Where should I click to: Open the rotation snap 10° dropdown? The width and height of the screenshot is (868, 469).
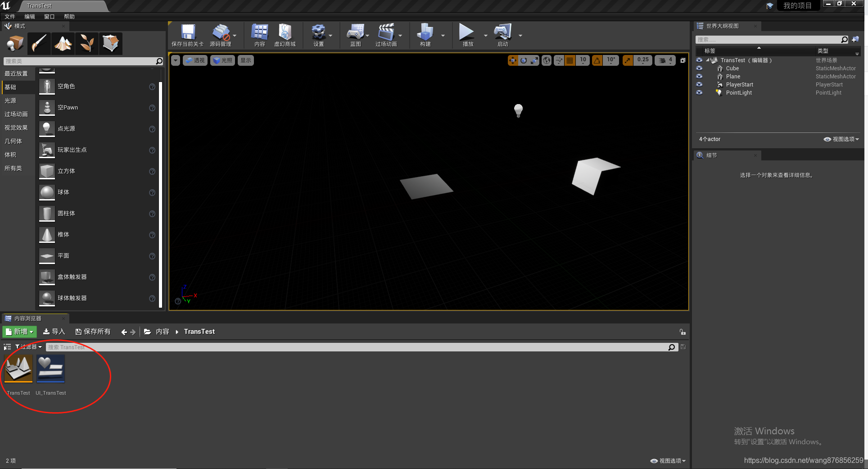[x=611, y=60]
